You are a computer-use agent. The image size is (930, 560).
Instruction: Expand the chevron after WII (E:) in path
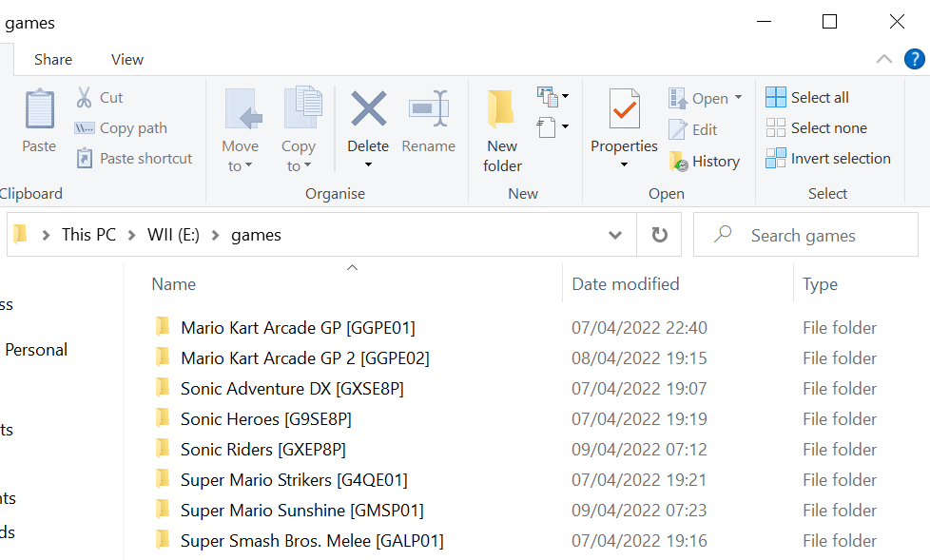215,236
